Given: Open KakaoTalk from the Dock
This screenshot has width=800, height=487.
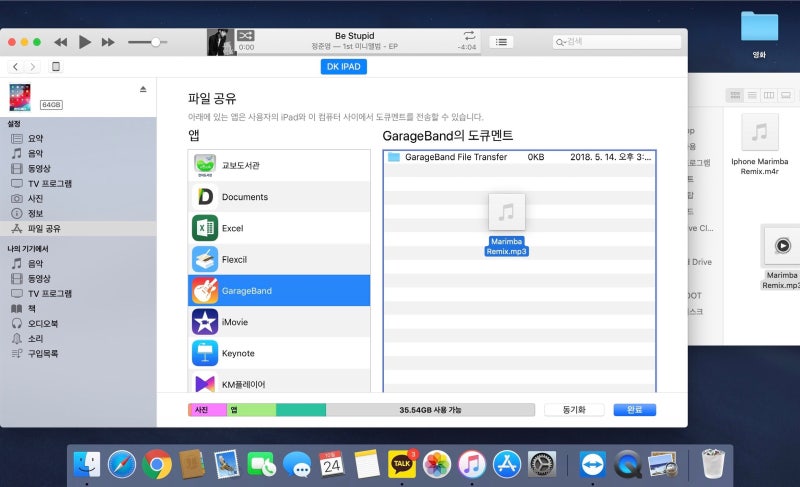Looking at the screenshot, I should [402, 464].
